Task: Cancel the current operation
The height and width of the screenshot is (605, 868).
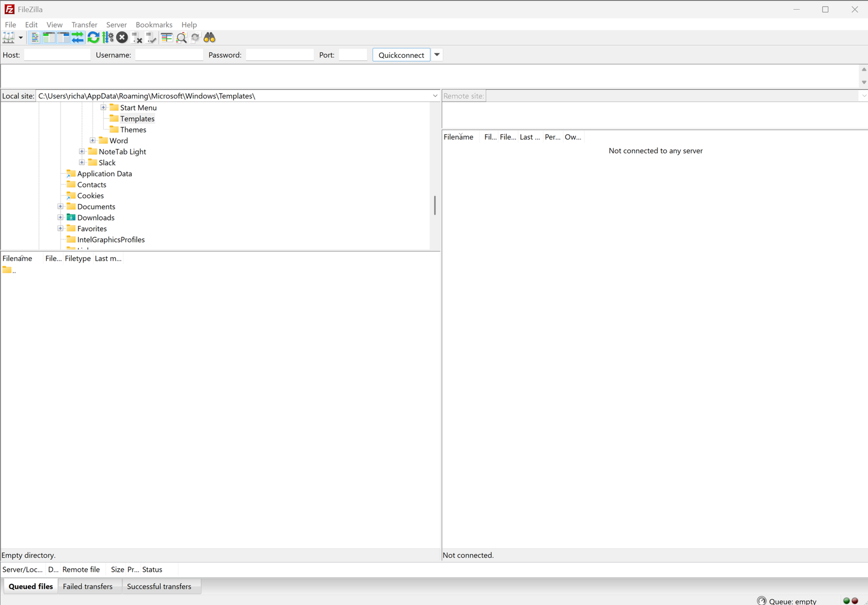Action: (x=122, y=37)
